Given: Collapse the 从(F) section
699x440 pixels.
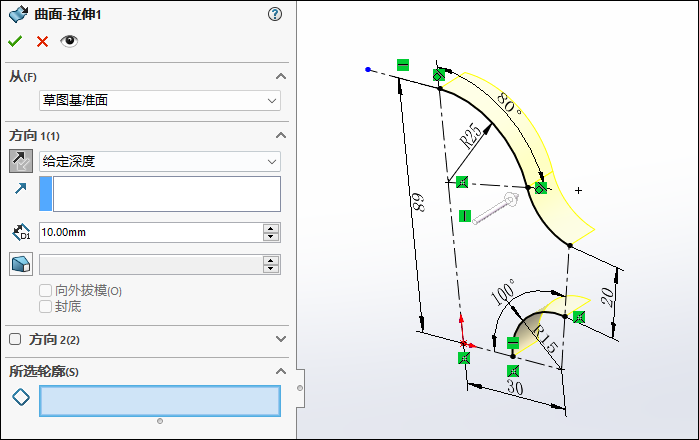Looking at the screenshot, I should (x=281, y=76).
